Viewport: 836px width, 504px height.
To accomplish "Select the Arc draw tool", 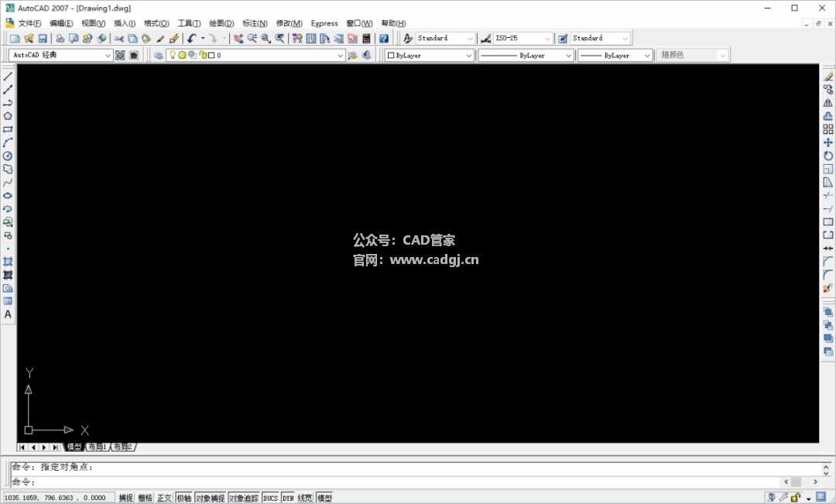I will pos(8,143).
